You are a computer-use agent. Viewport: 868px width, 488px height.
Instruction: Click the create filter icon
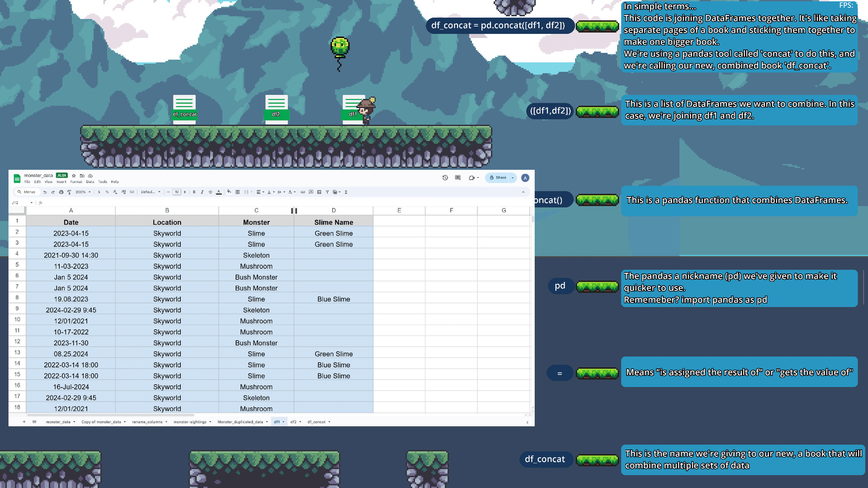pyautogui.click(x=327, y=192)
